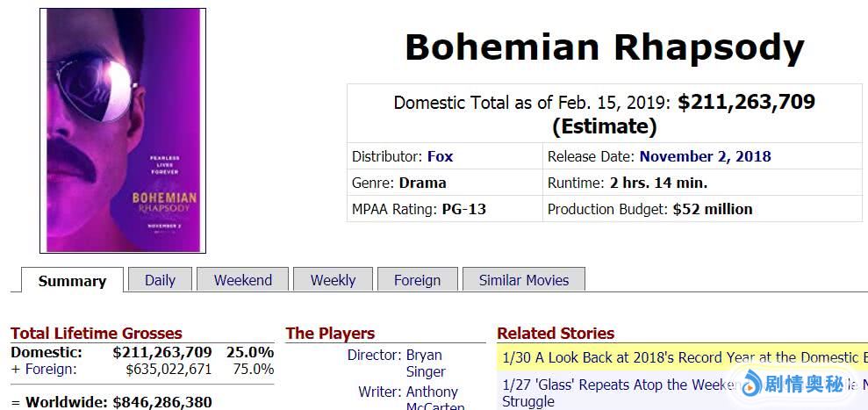Open the Daily tab
The image size is (868, 410).
point(160,280)
